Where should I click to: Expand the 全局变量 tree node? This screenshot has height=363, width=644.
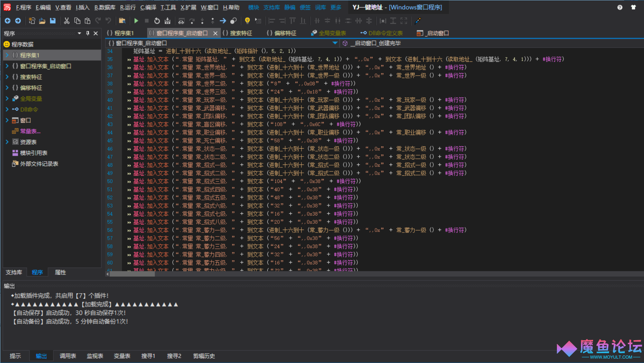[x=7, y=99]
